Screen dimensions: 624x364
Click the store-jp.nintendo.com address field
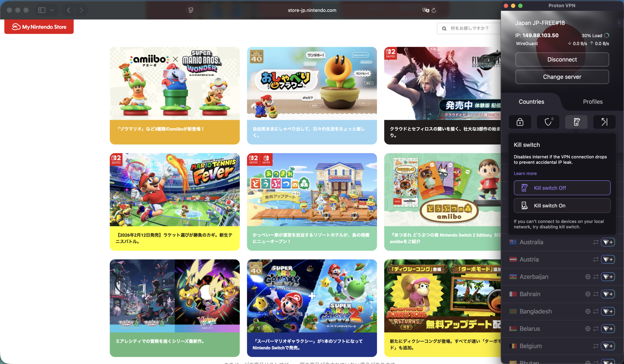click(x=312, y=10)
